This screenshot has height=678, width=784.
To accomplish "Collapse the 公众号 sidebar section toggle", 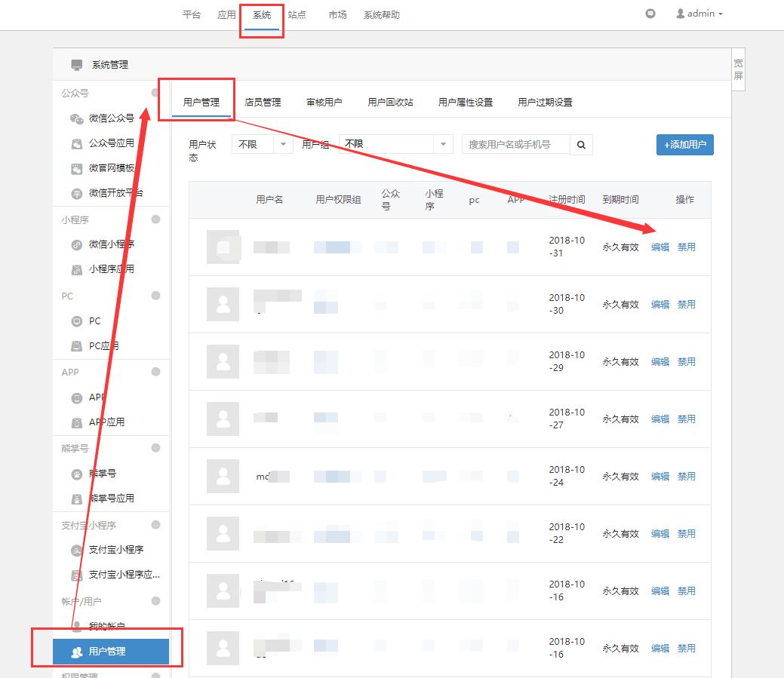I will (155, 93).
